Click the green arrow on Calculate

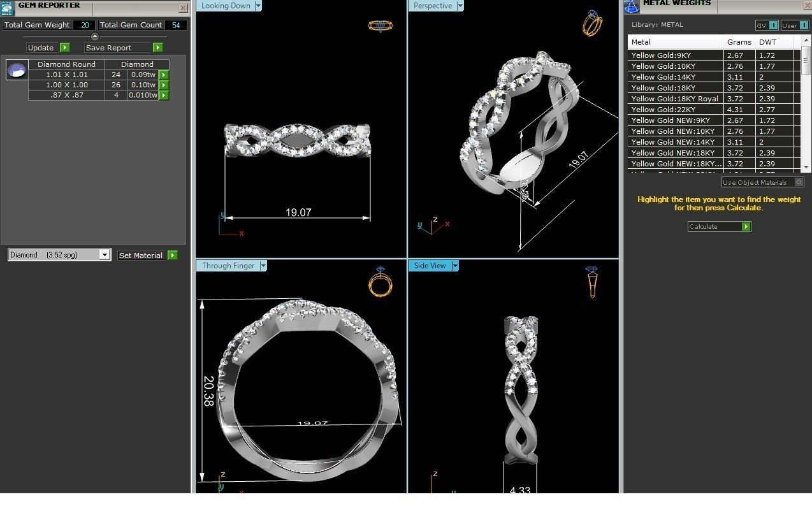tap(746, 227)
